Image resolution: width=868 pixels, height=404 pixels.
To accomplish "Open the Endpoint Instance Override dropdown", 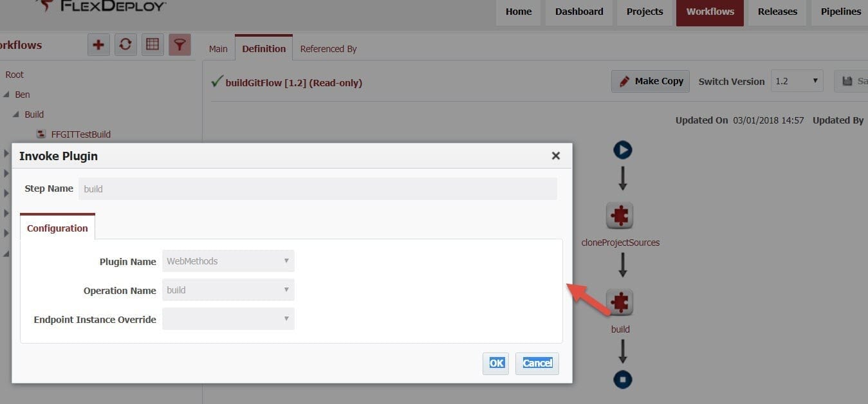I will (x=228, y=319).
